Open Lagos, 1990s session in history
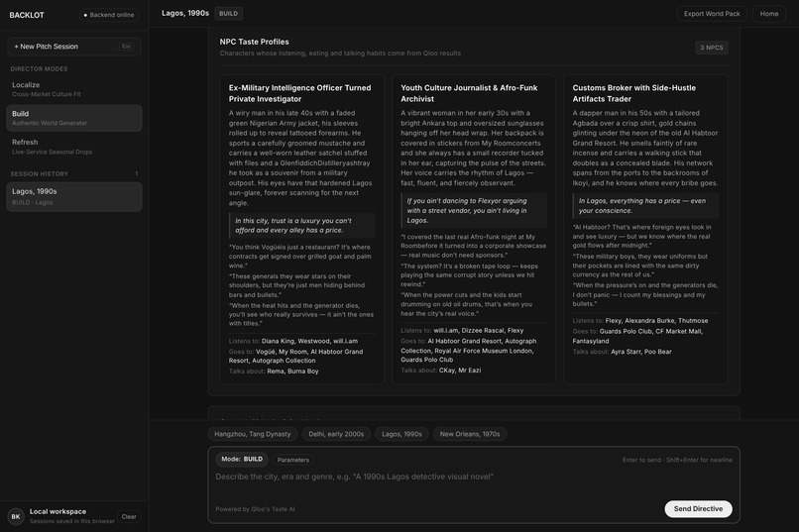The height and width of the screenshot is (532, 799). click(74, 196)
